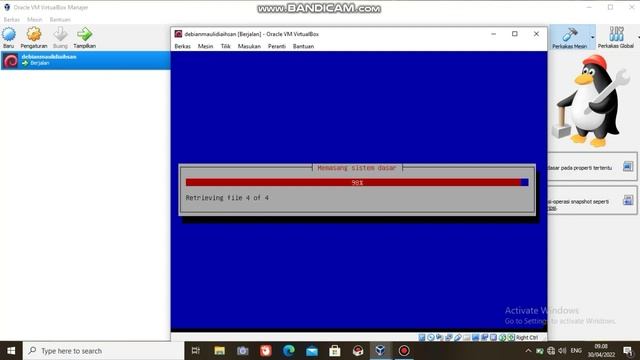Open Berkas menu in the VM window

(182, 46)
